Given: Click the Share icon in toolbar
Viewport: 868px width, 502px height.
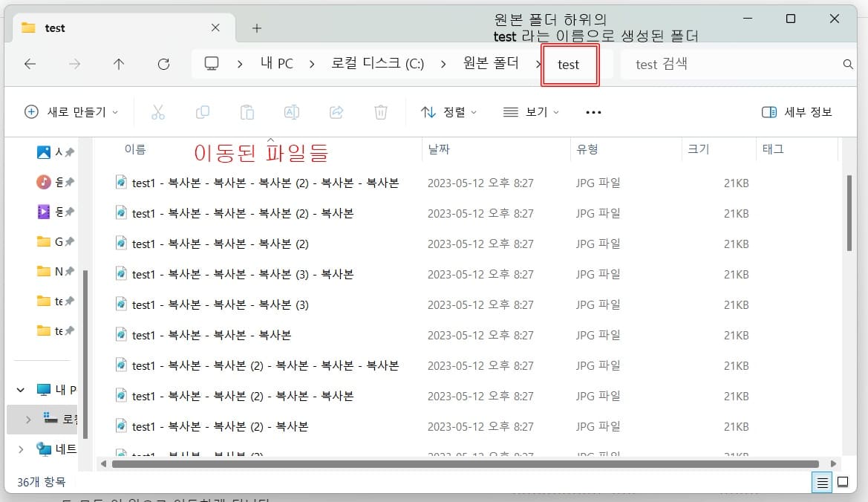Looking at the screenshot, I should [x=336, y=112].
